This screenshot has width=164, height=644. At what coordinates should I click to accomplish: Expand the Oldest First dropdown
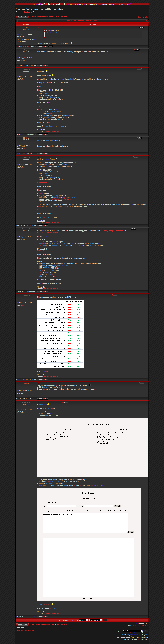pos(96,620)
